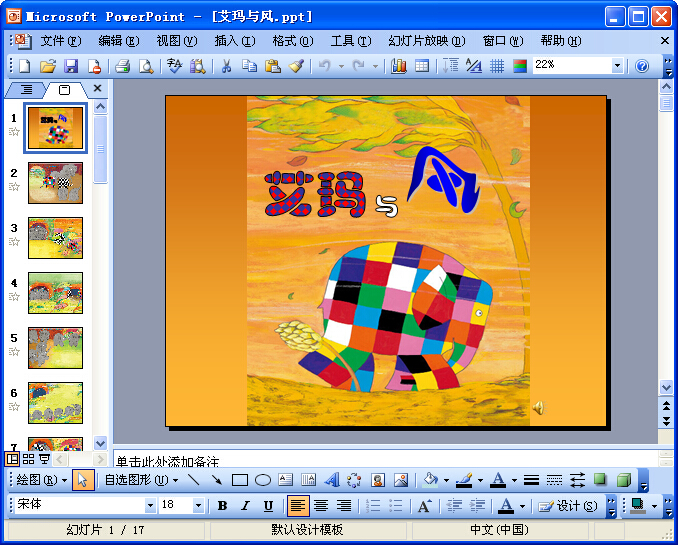The height and width of the screenshot is (545, 678).
Task: Open the 自选图形(U) AutoShapes menu
Action: click(141, 480)
